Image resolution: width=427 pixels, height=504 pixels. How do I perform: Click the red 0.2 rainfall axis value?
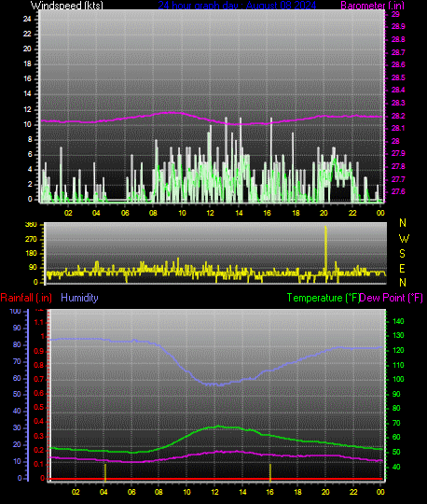pos(39,450)
